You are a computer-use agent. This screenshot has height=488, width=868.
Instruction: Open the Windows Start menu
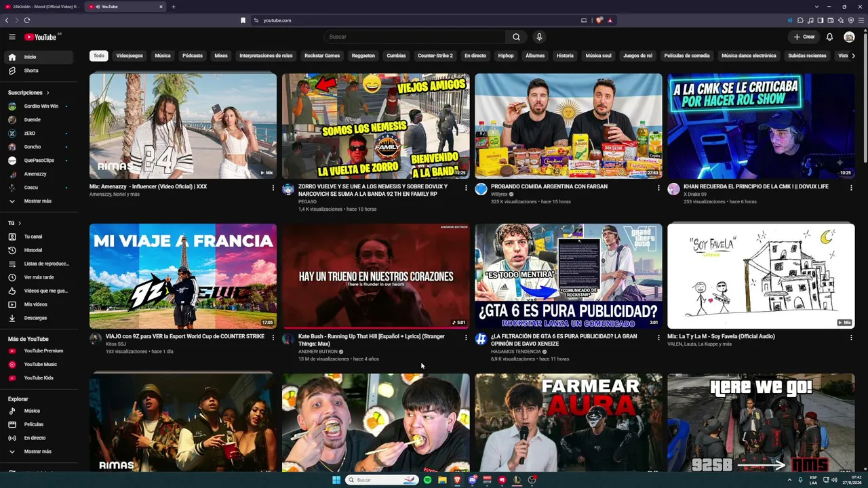pyautogui.click(x=336, y=480)
